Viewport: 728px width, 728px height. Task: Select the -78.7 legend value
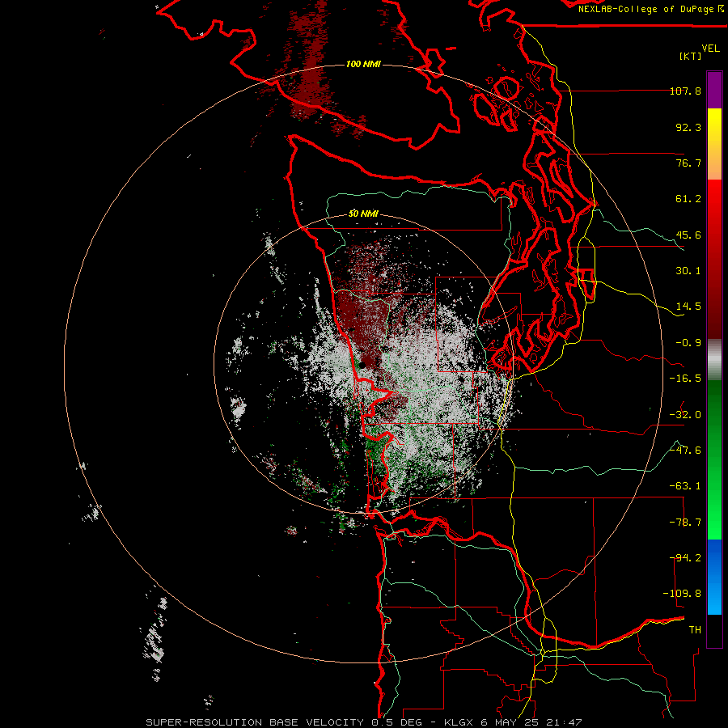coord(685,523)
